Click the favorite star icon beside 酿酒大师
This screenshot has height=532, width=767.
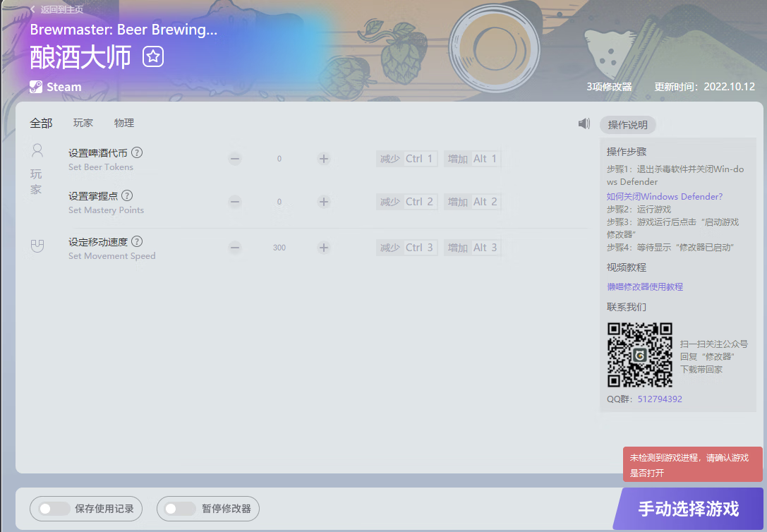coord(153,56)
